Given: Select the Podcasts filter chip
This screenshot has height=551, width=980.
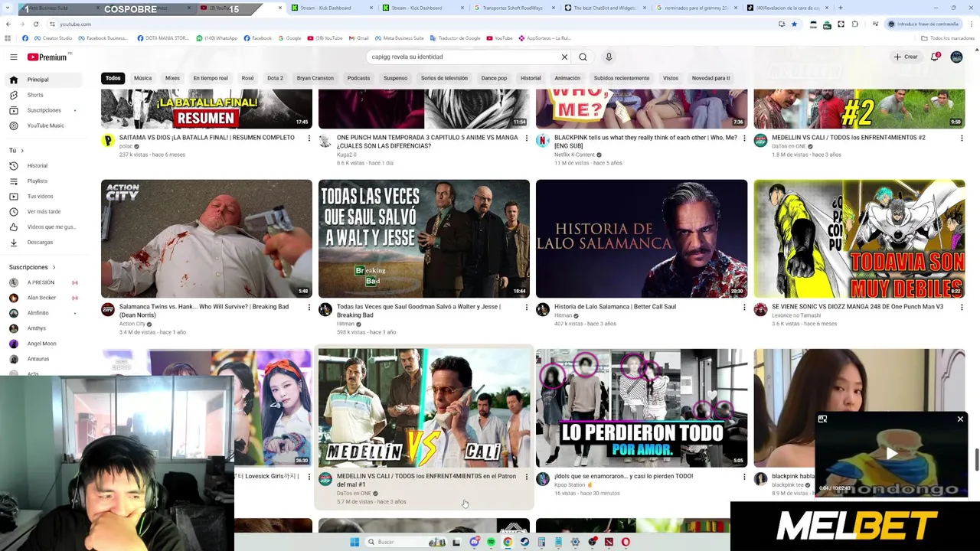Looking at the screenshot, I should point(358,78).
